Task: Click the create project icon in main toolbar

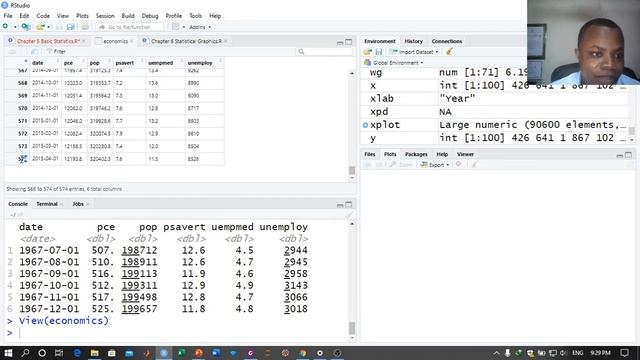Action: point(25,27)
